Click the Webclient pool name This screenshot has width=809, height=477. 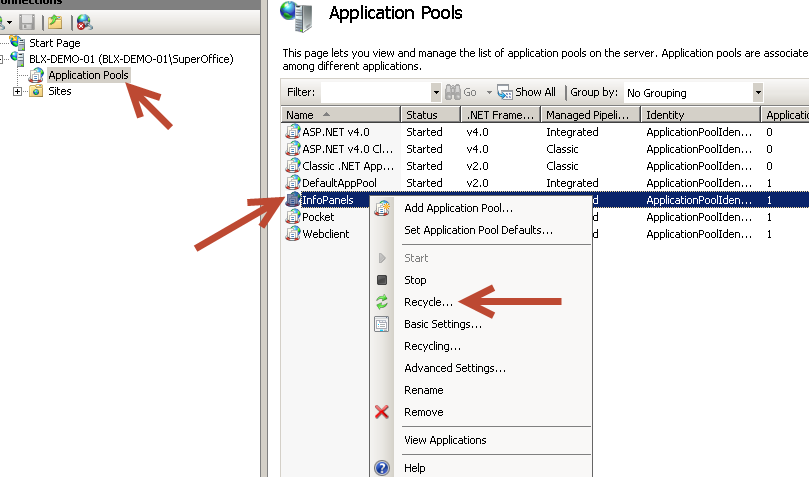326,234
